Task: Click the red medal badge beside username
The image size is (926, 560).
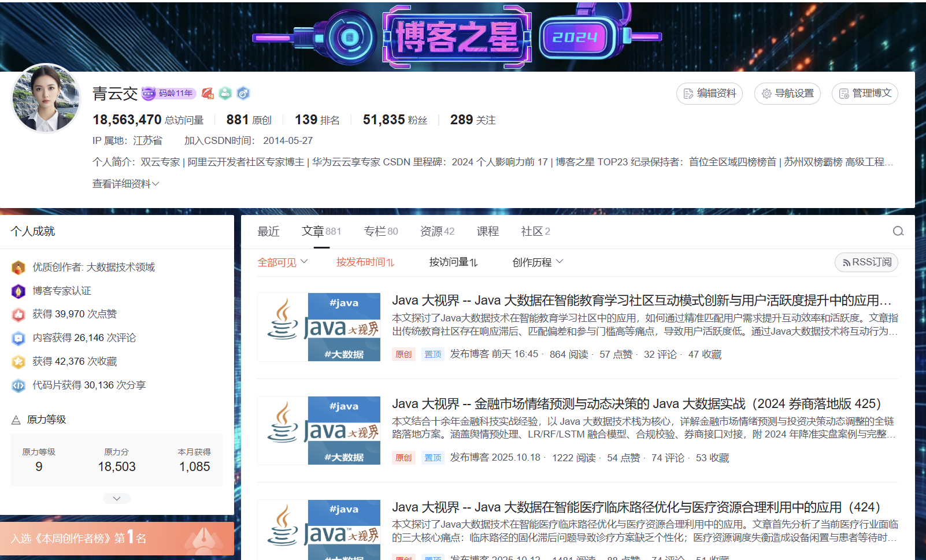Action: (208, 93)
